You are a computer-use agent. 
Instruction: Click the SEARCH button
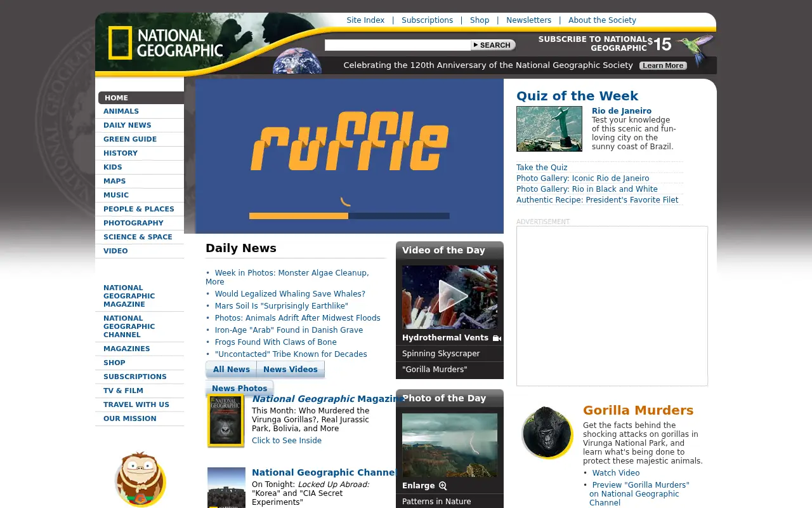coord(493,45)
